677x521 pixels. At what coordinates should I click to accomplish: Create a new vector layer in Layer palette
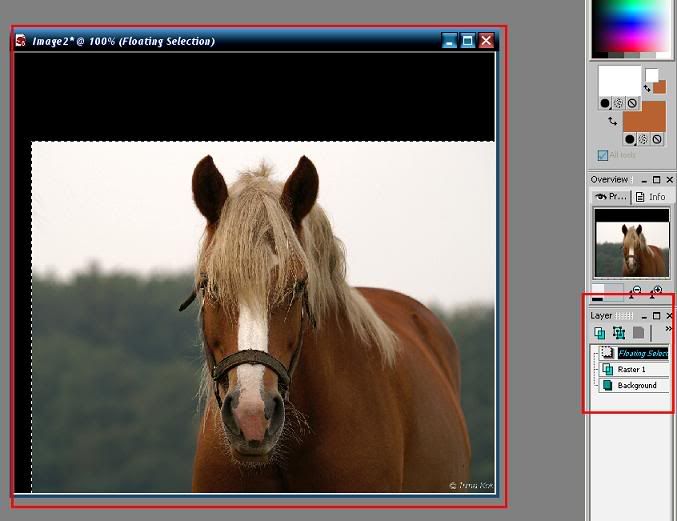click(x=619, y=333)
